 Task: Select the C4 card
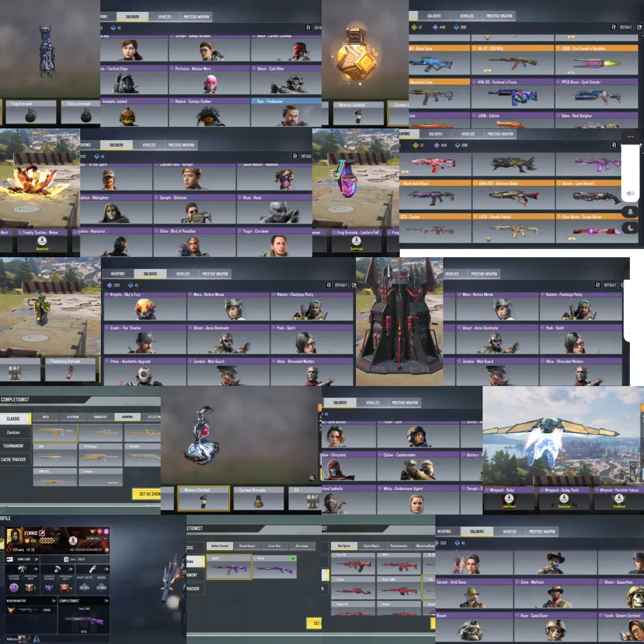[305, 498]
